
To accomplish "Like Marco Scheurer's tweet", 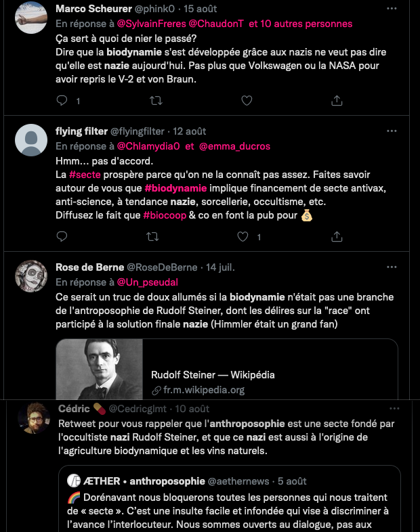I will click(x=247, y=100).
